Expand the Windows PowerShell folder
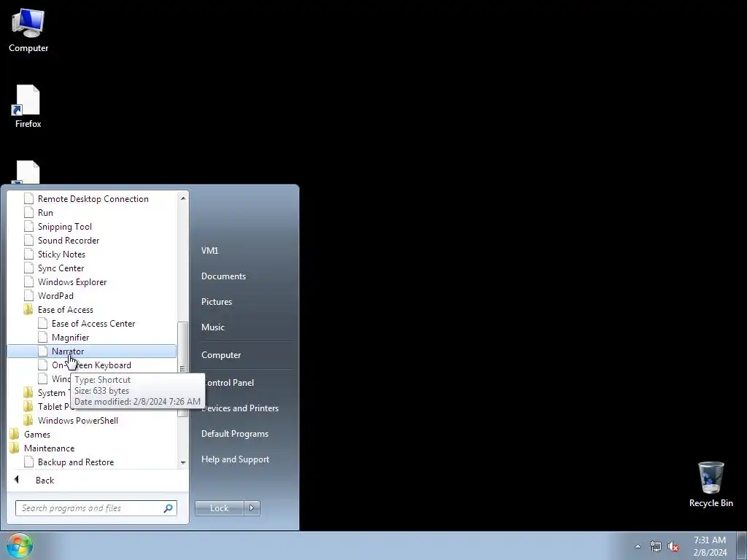747x560 pixels. (77, 420)
